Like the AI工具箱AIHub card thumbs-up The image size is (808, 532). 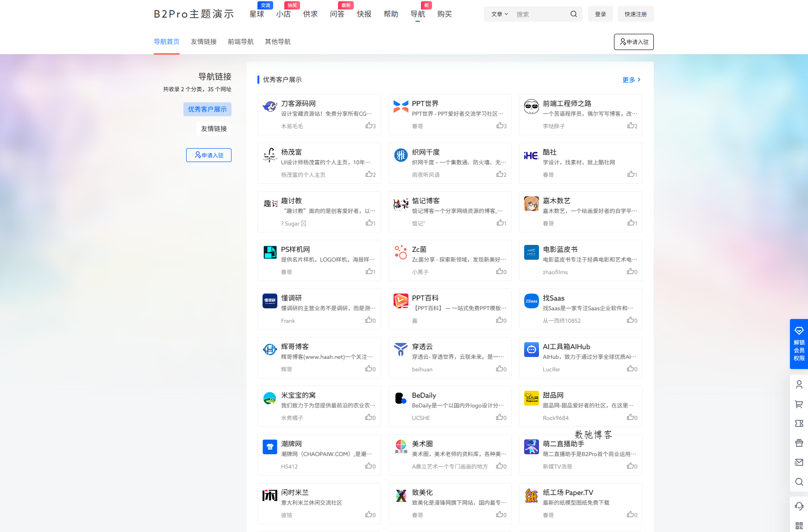[633, 369]
